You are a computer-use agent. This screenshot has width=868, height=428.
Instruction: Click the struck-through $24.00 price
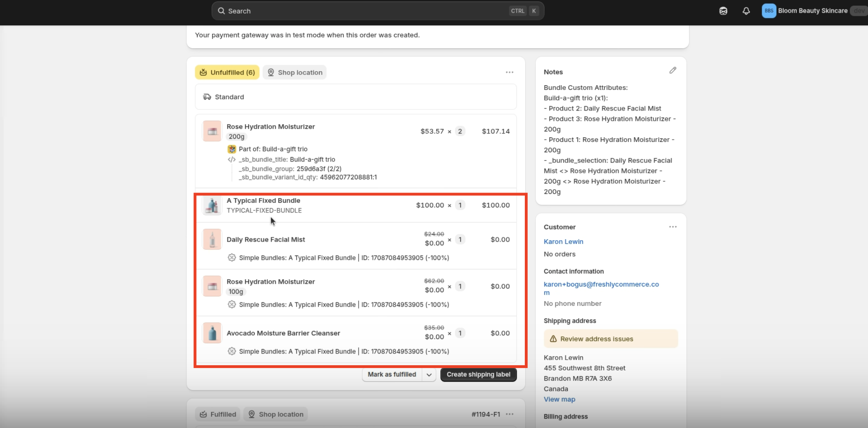(434, 234)
